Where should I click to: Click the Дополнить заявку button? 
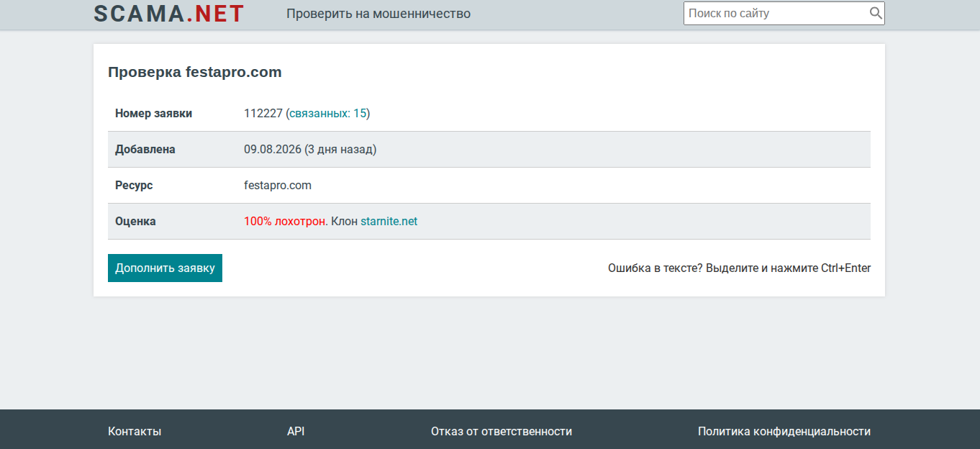(x=165, y=268)
